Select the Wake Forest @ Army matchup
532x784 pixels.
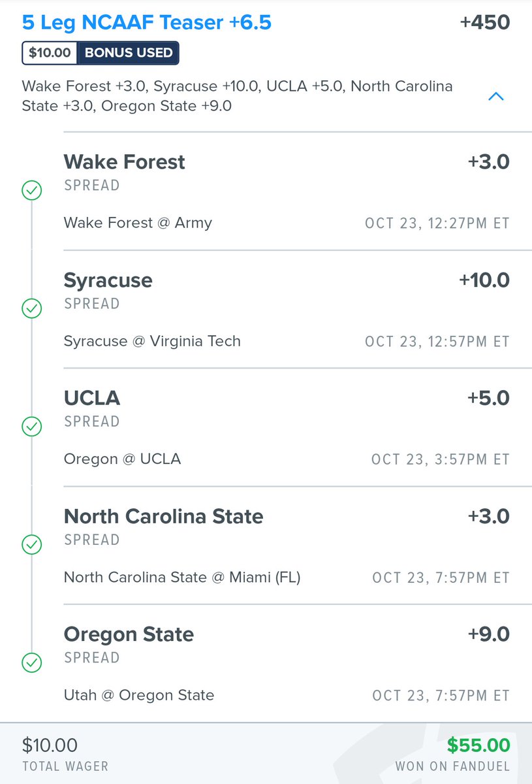tap(138, 223)
